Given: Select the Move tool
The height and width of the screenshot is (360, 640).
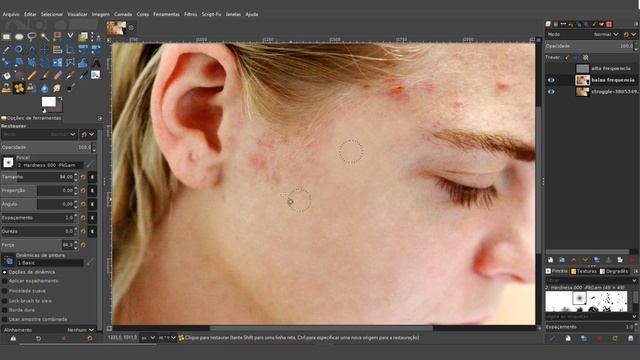Looking at the screenshot, I should pyautogui.click(x=45, y=50).
